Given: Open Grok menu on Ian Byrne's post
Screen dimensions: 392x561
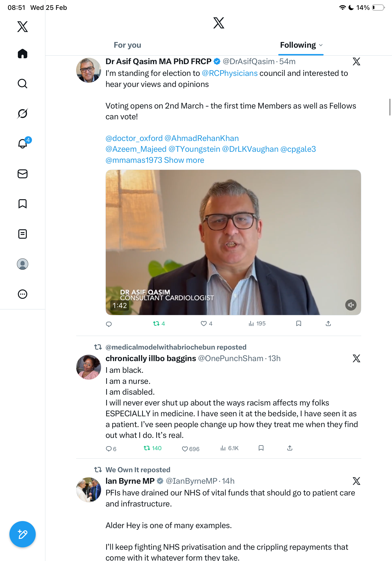Looking at the screenshot, I should tap(356, 481).
